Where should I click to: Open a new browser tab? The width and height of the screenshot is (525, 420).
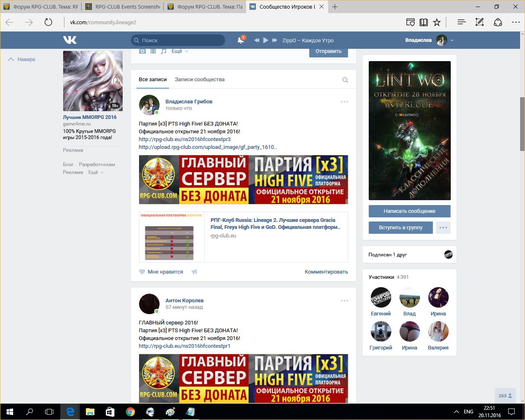coord(335,7)
